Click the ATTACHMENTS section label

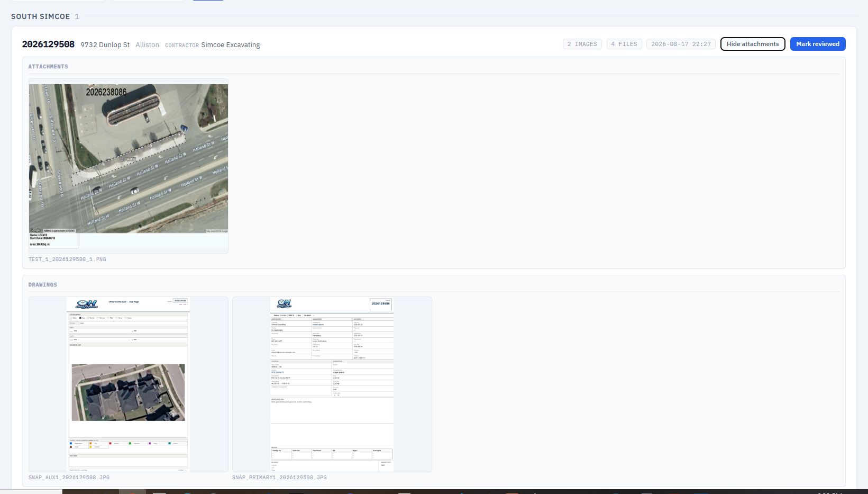(48, 67)
